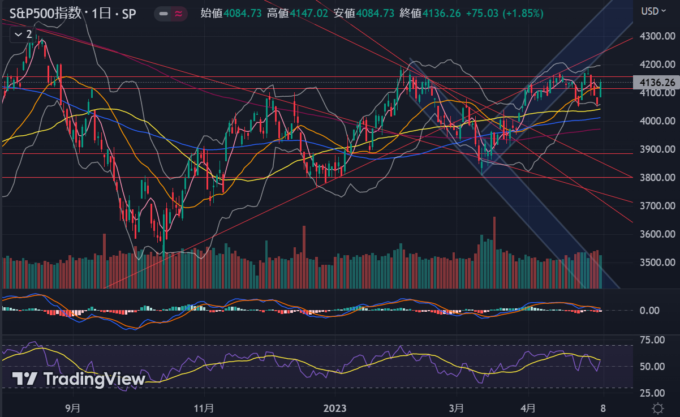Open the USD currency dropdown
The width and height of the screenshot is (680, 417).
[651, 13]
